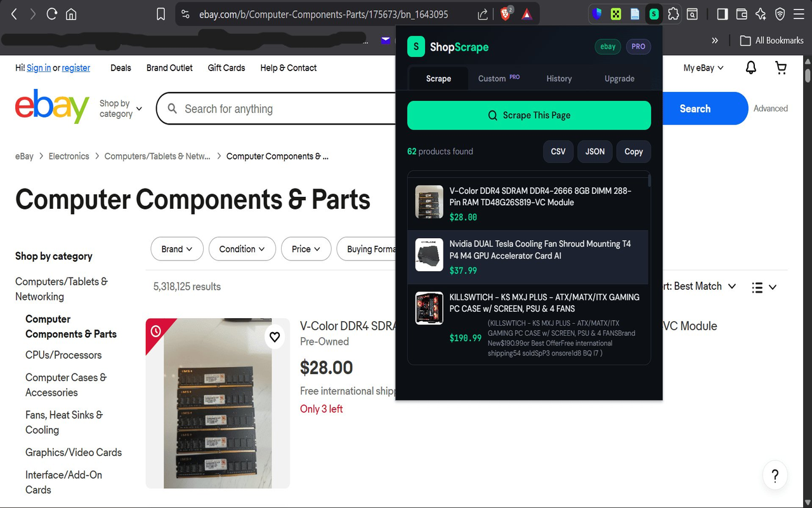The width and height of the screenshot is (812, 508).
Task: Open the green checkered extension icon
Action: click(616, 14)
